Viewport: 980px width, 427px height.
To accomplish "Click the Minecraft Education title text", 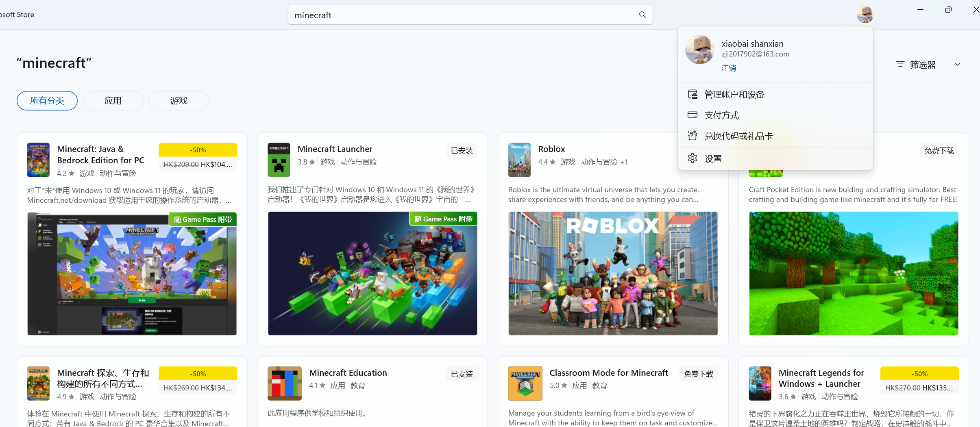I will point(348,373).
